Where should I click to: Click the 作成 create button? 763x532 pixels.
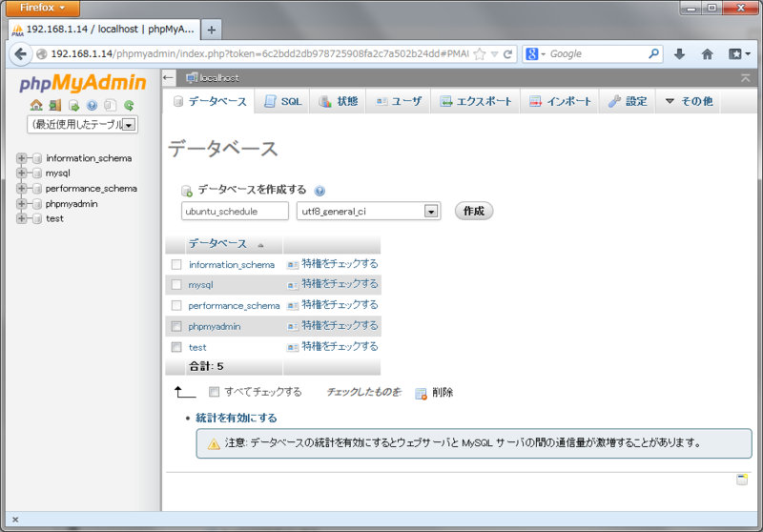click(x=474, y=211)
